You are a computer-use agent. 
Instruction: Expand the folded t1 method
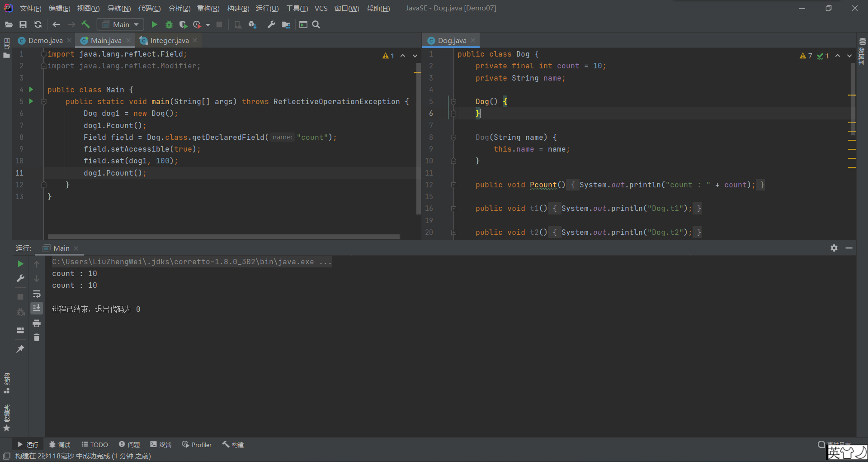[453, 209]
